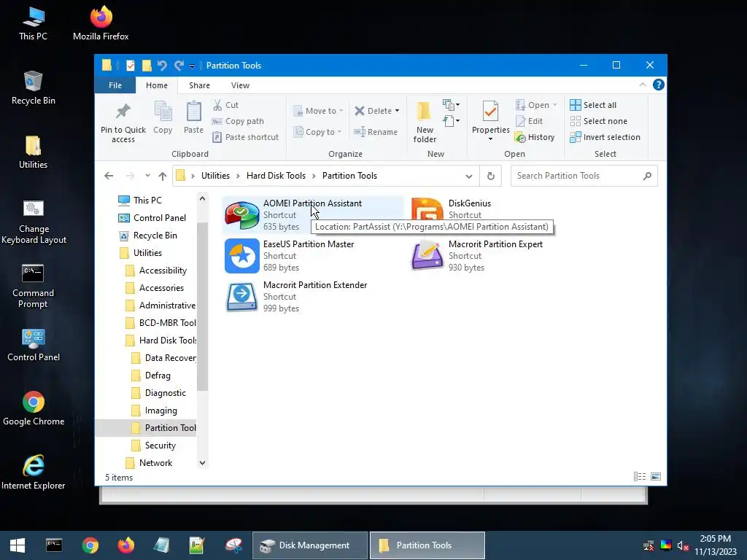Open Macrorit Partition Expert shortcut icon
Viewport: 747px width, 560px height.
coord(427,256)
